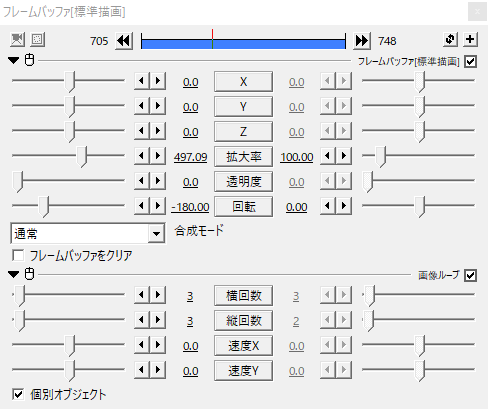Increase left 縦回数 value with right arrow
488x409 pixels.
(x=158, y=320)
